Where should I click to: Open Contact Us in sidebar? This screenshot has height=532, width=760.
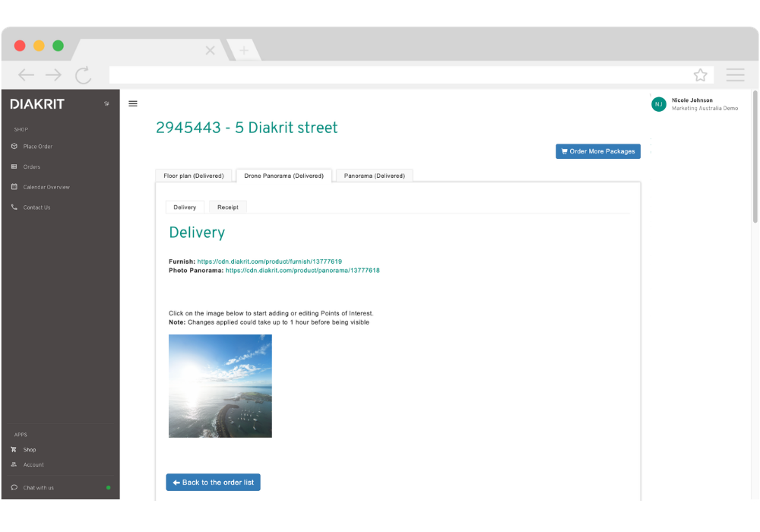coord(36,207)
